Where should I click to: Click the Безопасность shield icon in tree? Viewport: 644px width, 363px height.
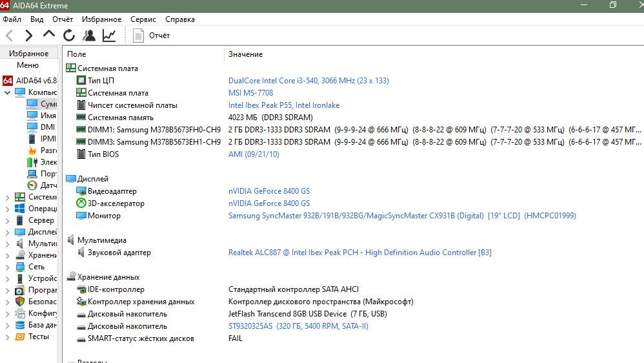(x=20, y=302)
